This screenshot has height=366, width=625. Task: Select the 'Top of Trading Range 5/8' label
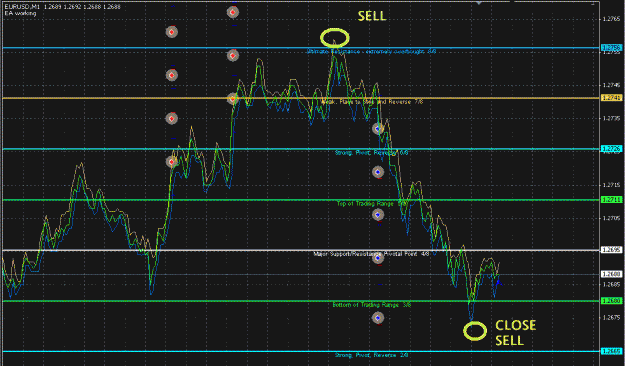pos(372,203)
